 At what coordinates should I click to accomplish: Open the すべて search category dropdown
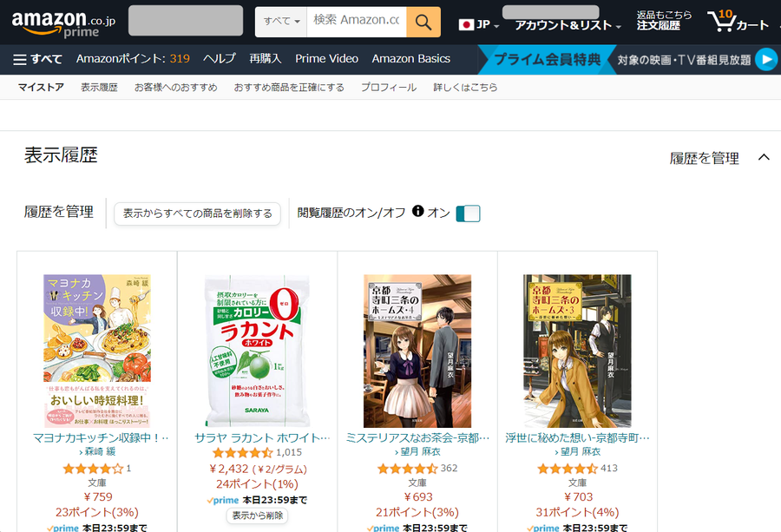click(x=281, y=22)
